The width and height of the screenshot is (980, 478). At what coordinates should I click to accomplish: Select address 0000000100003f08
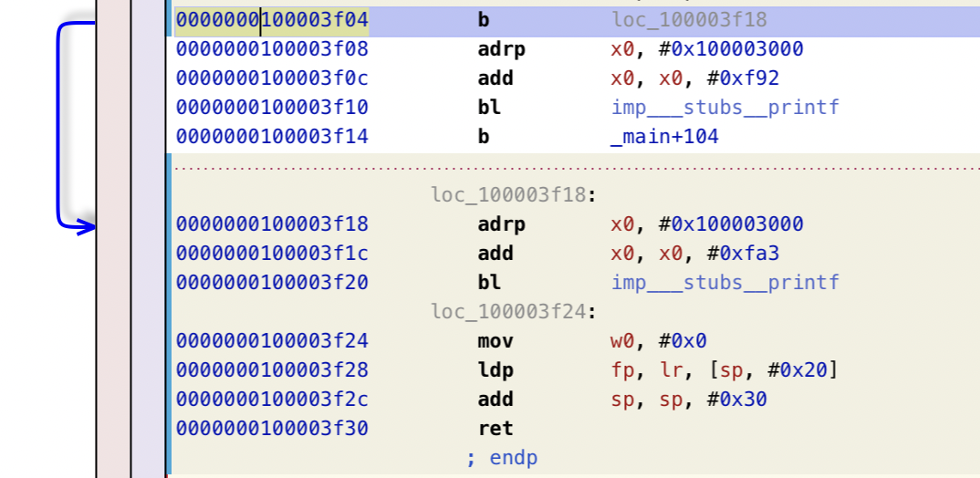(272, 49)
